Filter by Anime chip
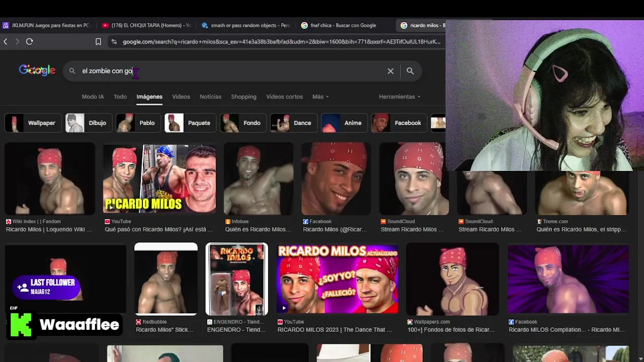This screenshot has height=362, width=644. pyautogui.click(x=345, y=123)
